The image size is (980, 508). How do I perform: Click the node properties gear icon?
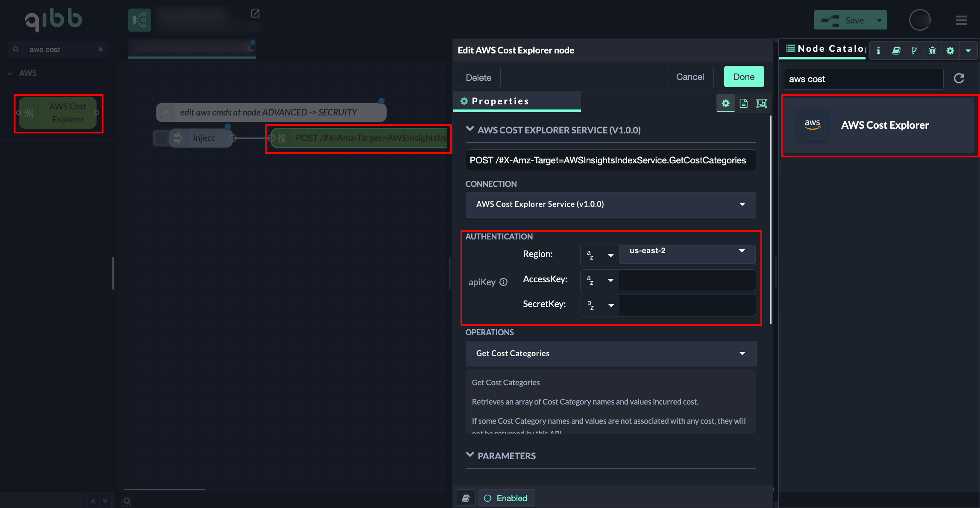tap(725, 103)
